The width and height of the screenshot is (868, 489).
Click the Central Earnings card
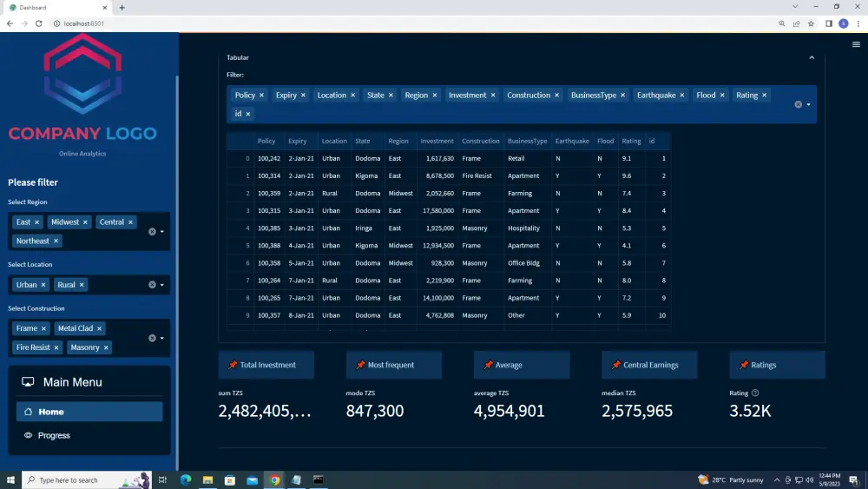649,365
